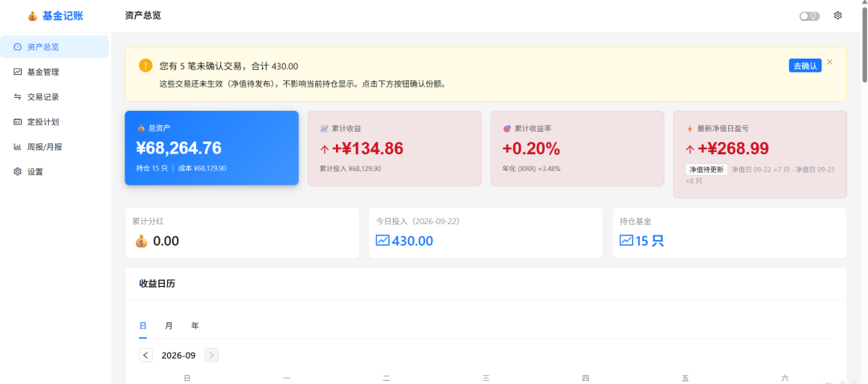Click the bar chart icon beside 周报/月报

(x=17, y=147)
